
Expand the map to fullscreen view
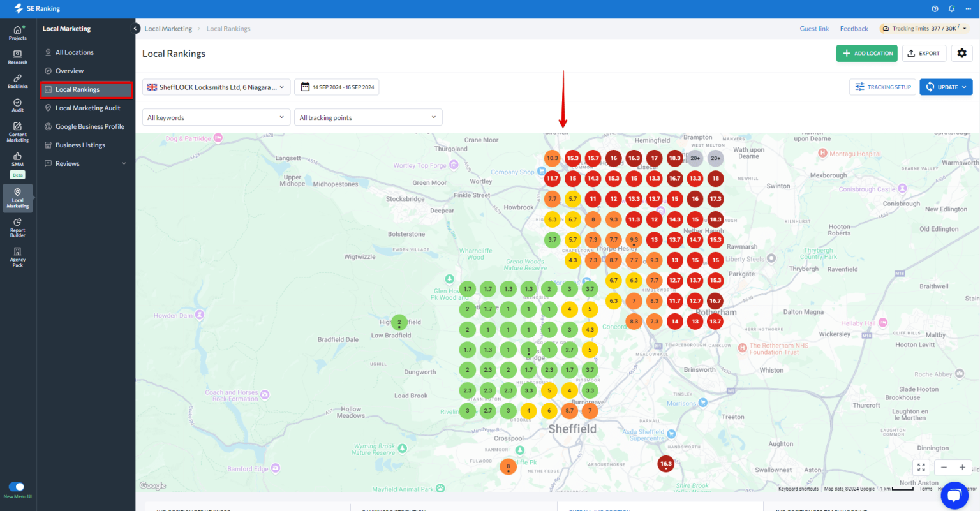pos(921,467)
